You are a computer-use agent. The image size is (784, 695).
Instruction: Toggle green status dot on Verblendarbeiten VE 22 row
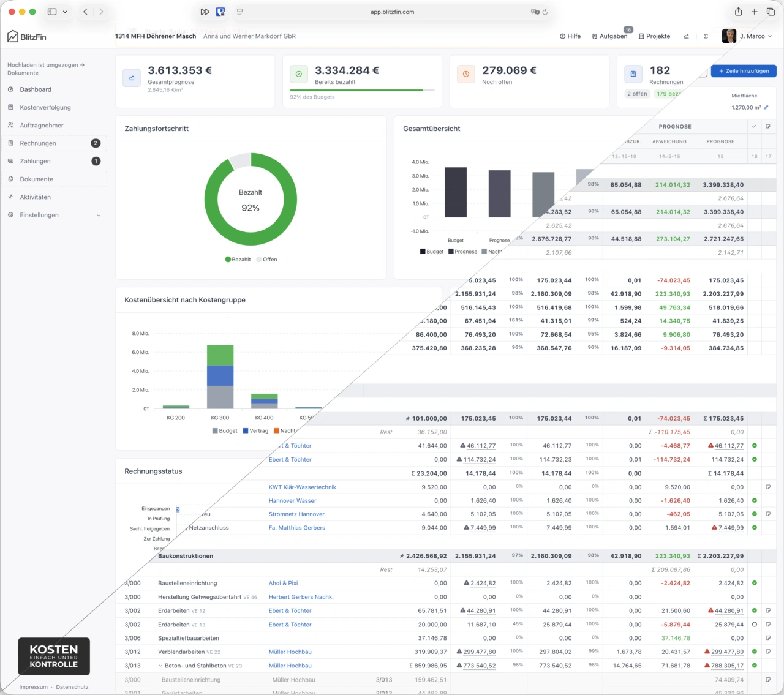click(755, 652)
